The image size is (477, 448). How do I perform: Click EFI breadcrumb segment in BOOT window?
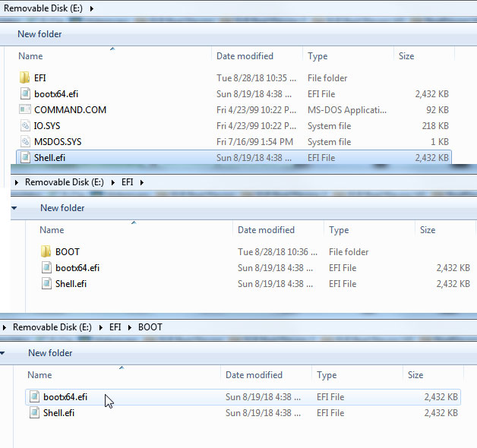coord(115,327)
